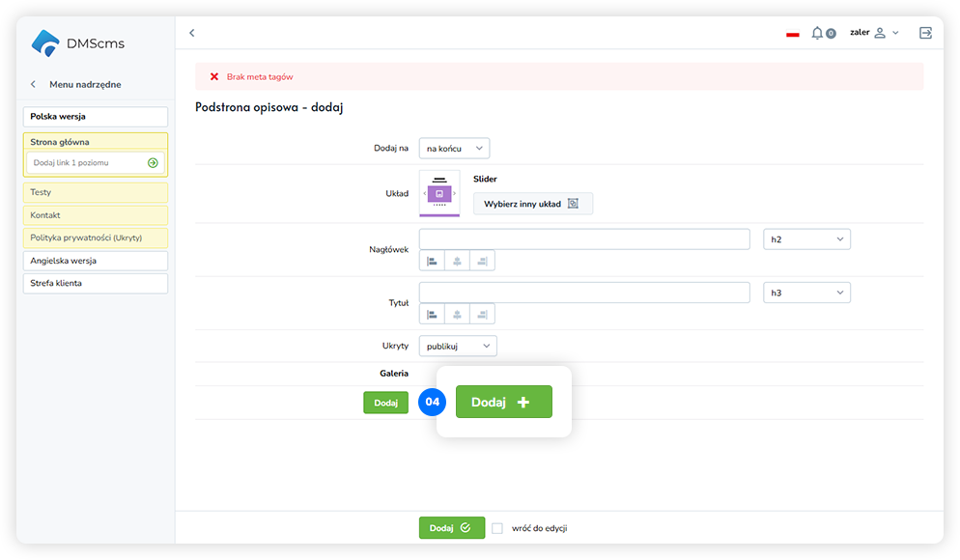Click bottom Dodaj submit button
This screenshot has height=560, width=960.
point(452,527)
